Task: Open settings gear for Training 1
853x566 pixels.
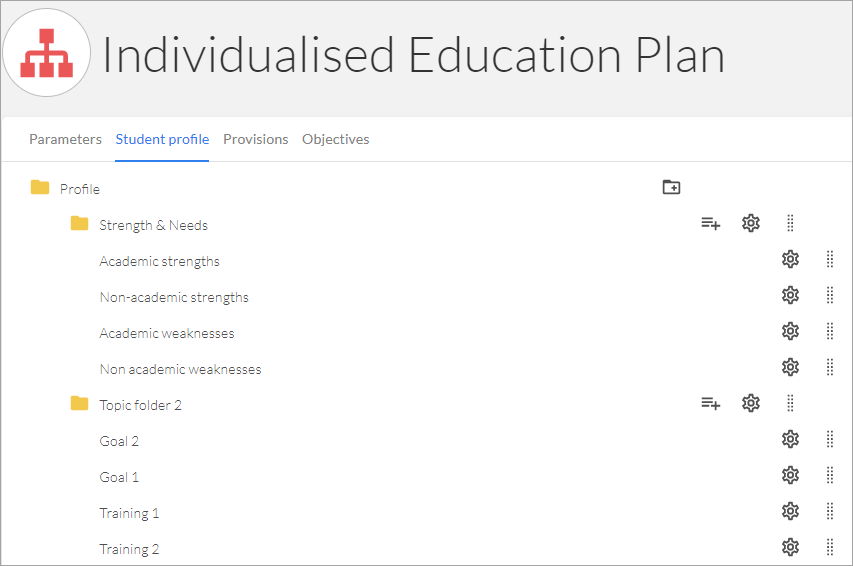Action: 790,511
